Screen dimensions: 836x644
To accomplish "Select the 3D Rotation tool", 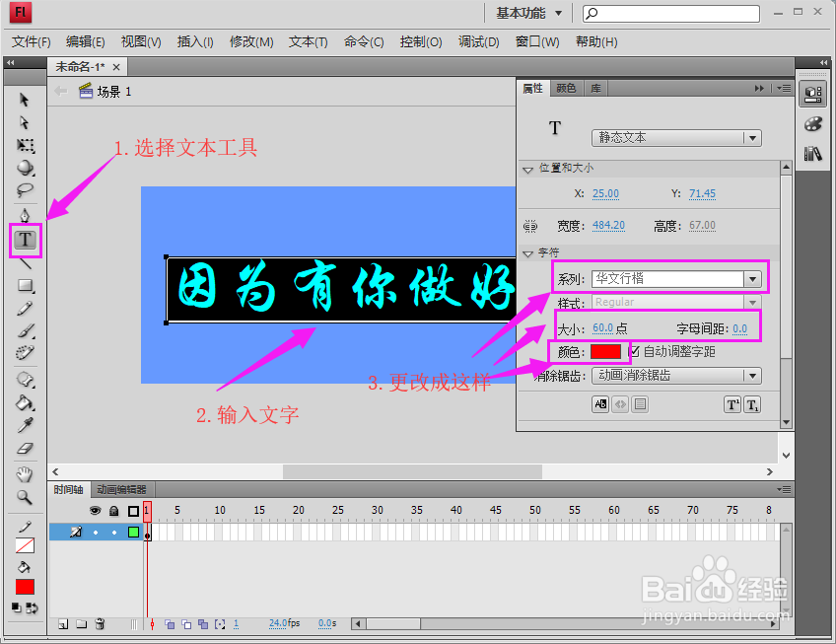I will [25, 168].
